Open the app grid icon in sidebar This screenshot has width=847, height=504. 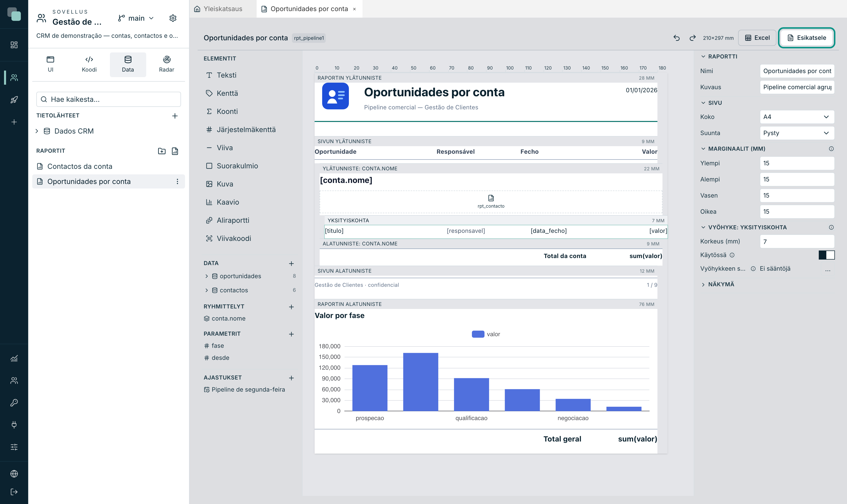14,45
